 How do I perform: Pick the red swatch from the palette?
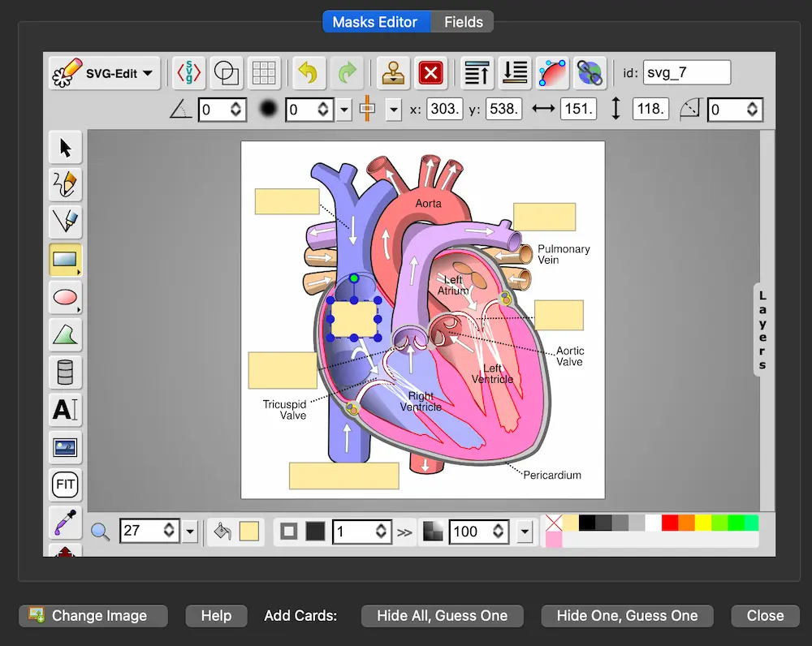pos(670,523)
